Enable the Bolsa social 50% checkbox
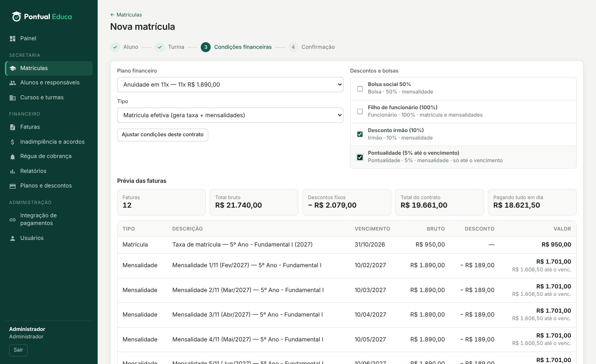The width and height of the screenshot is (596, 364). (360, 89)
